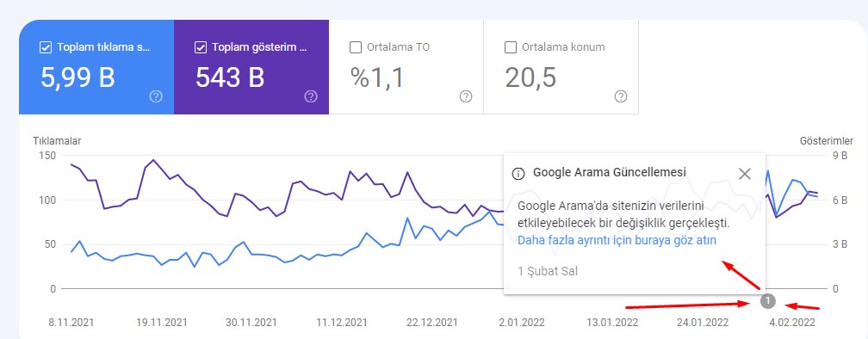Click the 22.12.2021 date on the chart axis
Screen dimensions: 868x339
tap(432, 322)
